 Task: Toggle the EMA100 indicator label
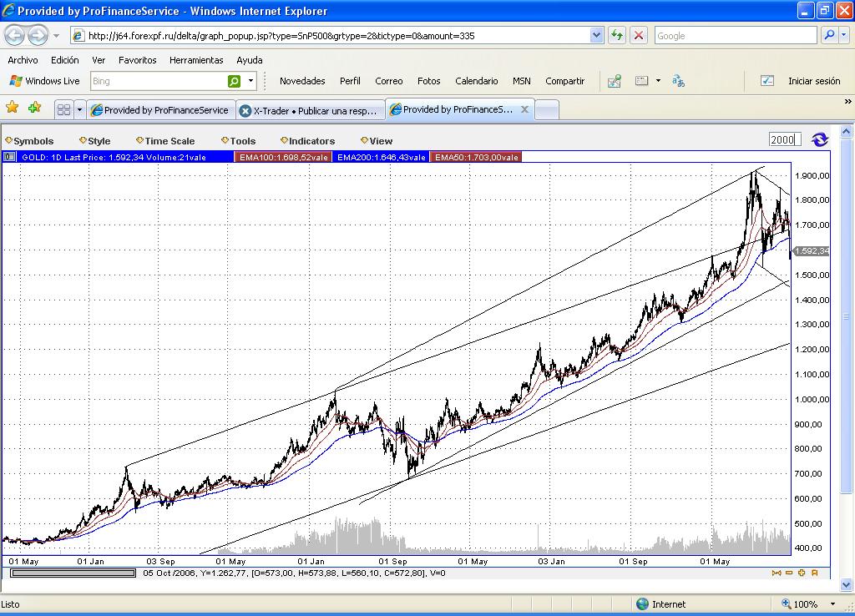tap(284, 157)
